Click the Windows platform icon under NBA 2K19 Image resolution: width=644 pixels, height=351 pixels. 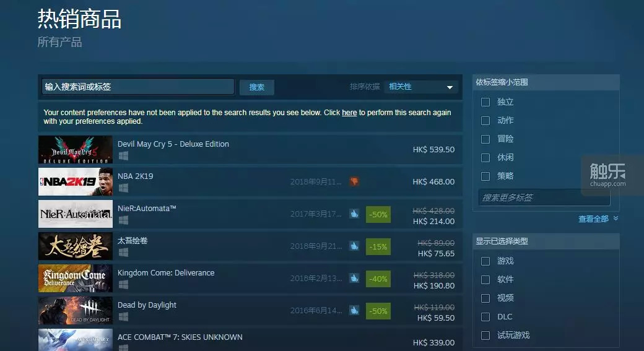[x=123, y=188]
